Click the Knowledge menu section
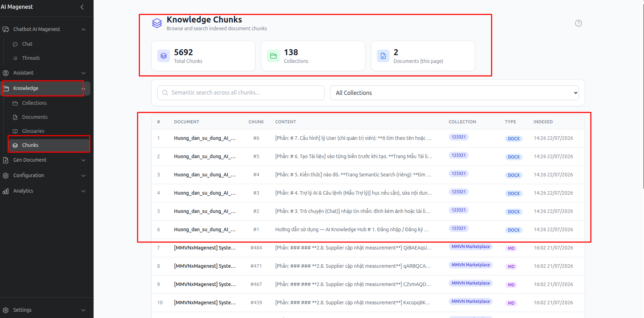The height and width of the screenshot is (318, 644). pos(45,88)
